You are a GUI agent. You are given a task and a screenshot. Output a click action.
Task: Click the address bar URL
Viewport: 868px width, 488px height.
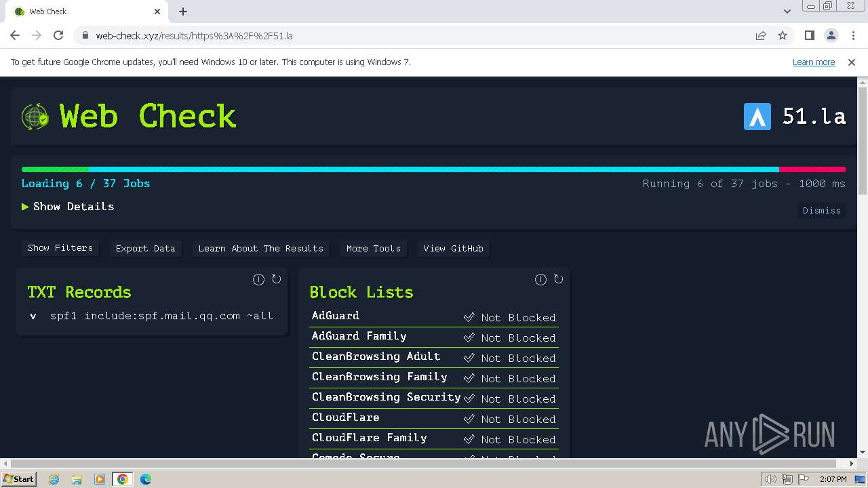pos(194,36)
